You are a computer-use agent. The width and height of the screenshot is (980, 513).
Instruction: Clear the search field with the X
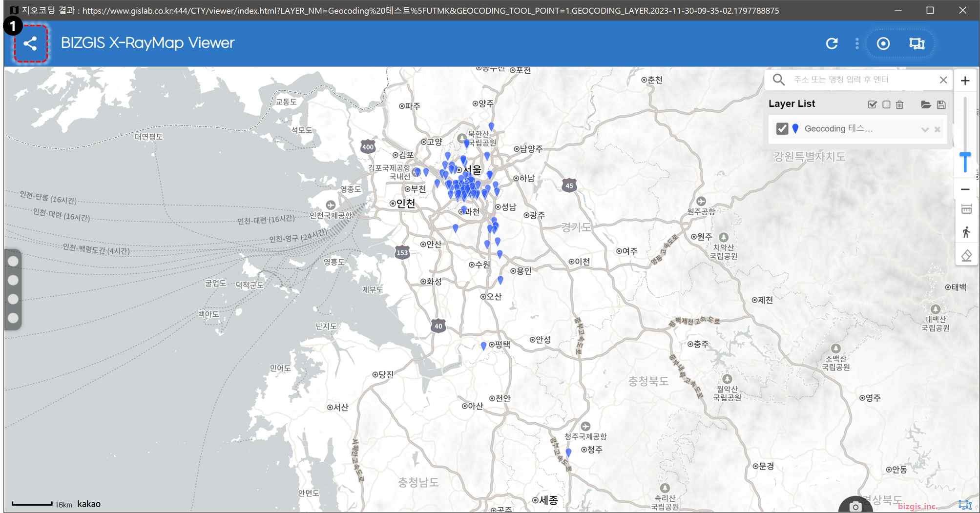pos(943,80)
